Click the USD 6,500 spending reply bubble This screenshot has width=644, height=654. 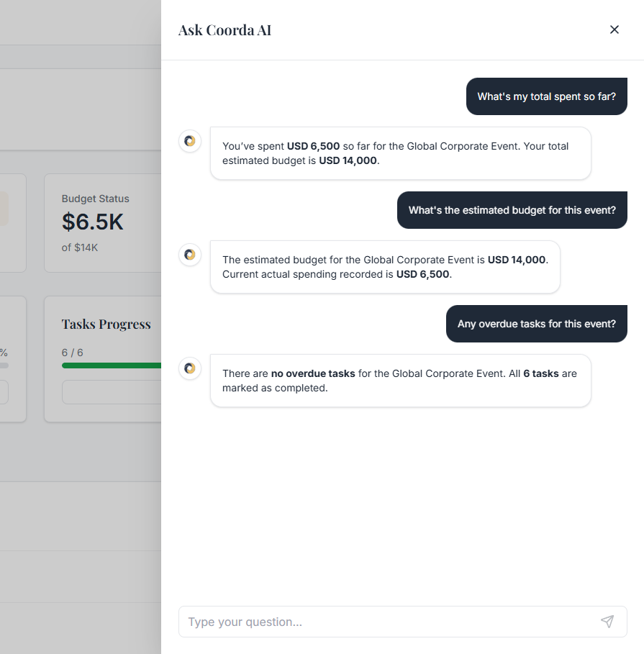click(400, 153)
